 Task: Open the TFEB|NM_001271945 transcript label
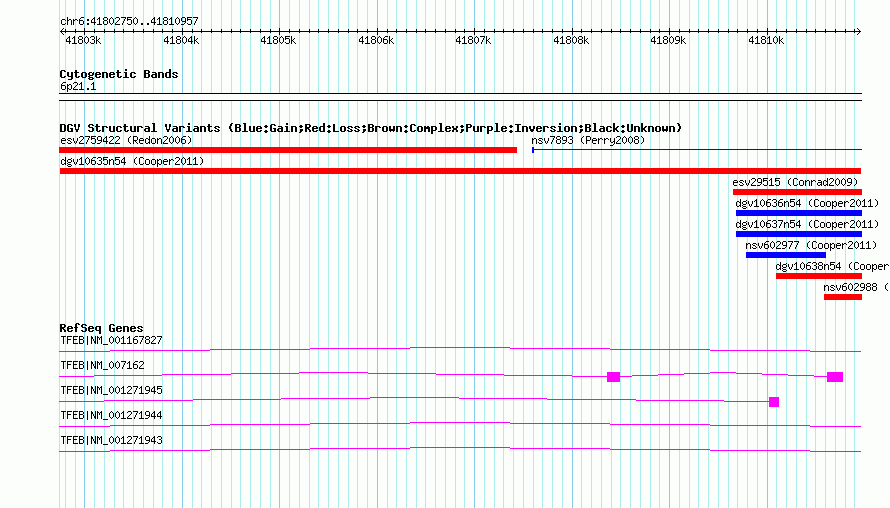pyautogui.click(x=111, y=391)
